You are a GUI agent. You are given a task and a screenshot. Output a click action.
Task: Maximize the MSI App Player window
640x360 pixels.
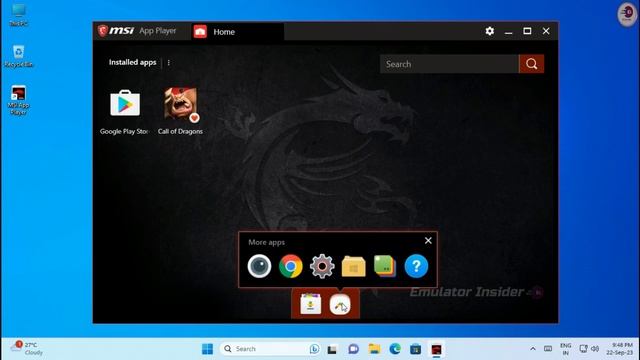pos(527,31)
